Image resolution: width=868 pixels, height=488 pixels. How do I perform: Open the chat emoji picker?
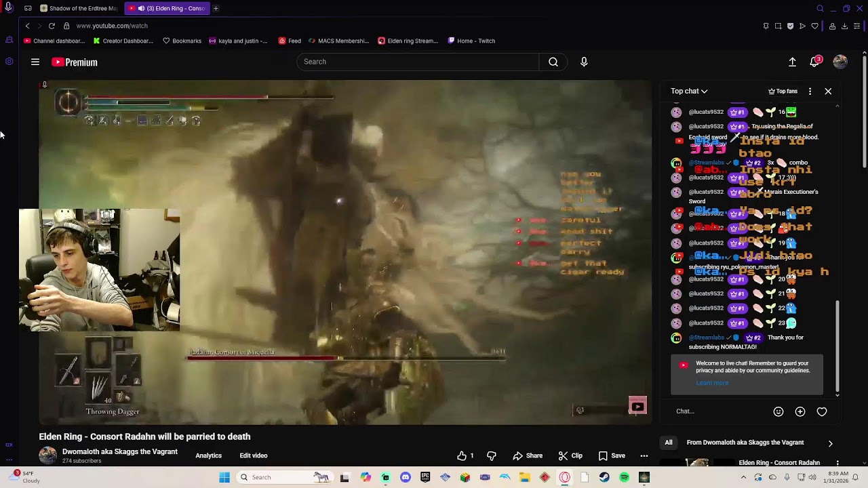tap(778, 411)
